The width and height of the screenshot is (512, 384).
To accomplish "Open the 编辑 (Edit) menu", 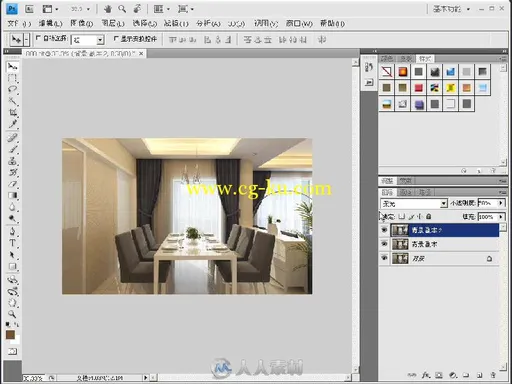I will (x=50, y=23).
